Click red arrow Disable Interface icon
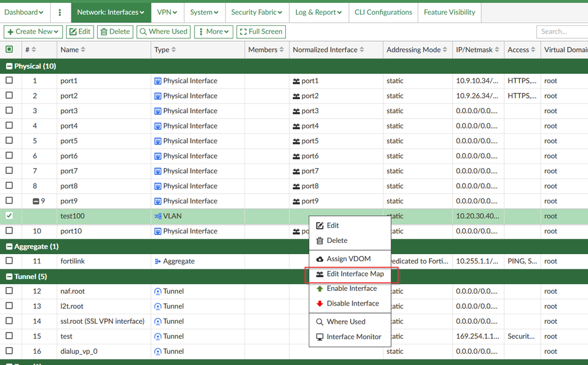The image size is (588, 365). pyautogui.click(x=320, y=304)
